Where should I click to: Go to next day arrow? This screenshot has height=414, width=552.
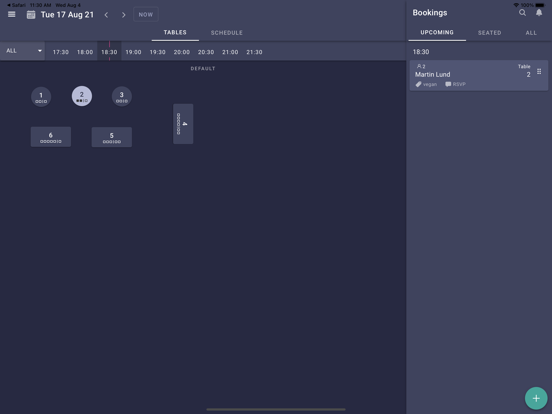pyautogui.click(x=124, y=15)
